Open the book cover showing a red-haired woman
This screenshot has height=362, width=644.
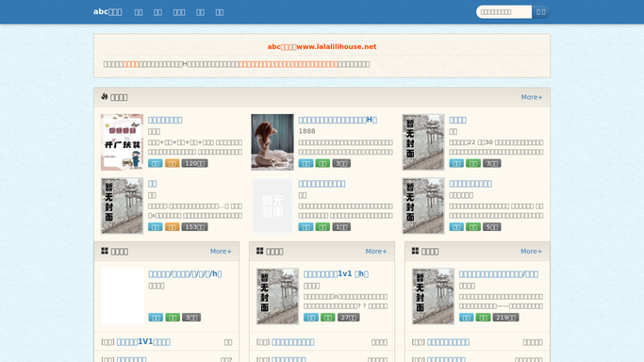click(272, 142)
